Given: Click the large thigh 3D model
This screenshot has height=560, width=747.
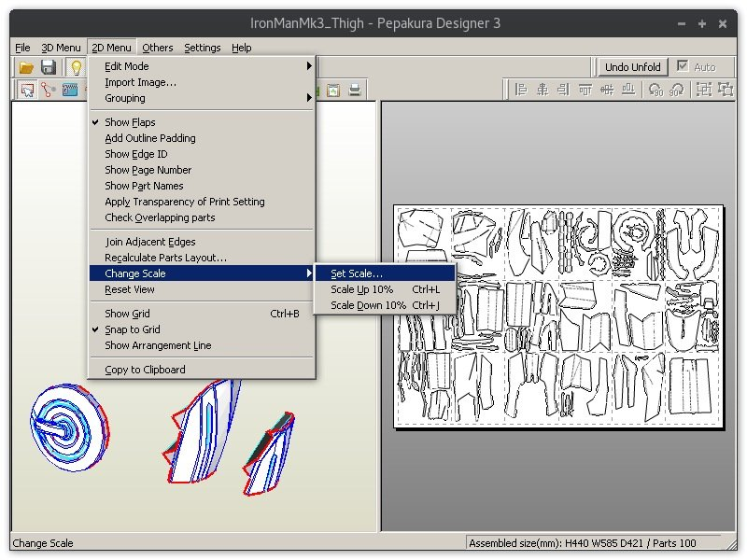Looking at the screenshot, I should 203,431.
